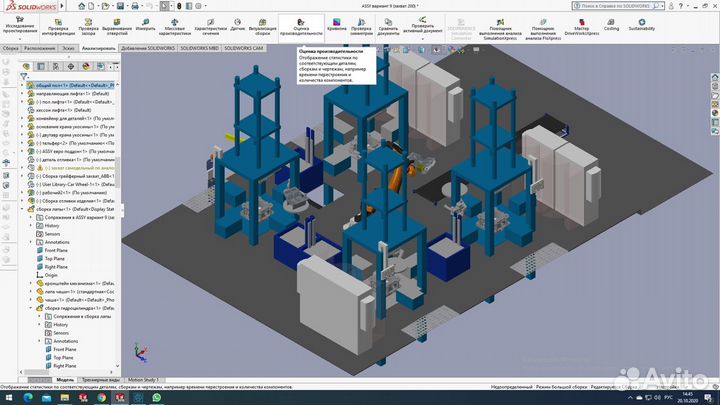Switch to PropertyManager panel tab

[41, 67]
